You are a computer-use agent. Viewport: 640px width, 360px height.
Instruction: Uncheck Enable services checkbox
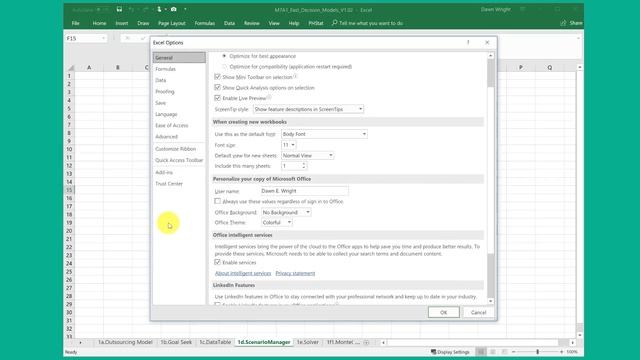tap(218, 262)
